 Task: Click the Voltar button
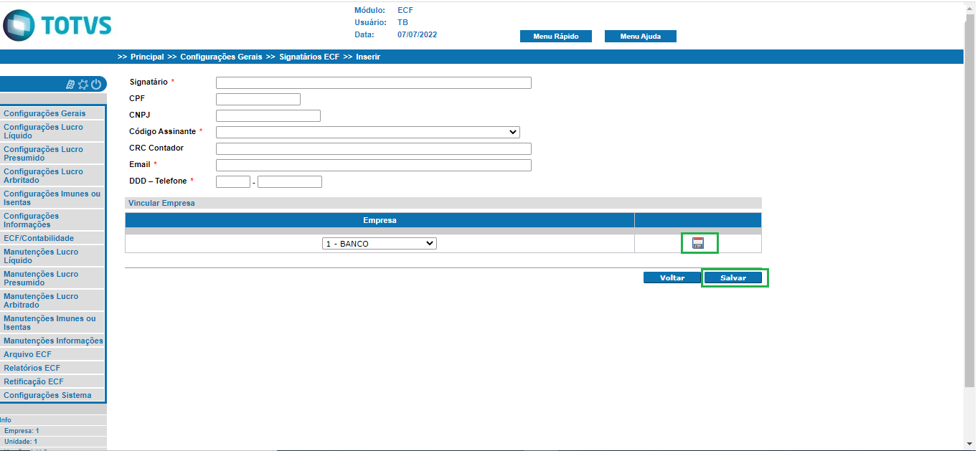click(x=672, y=277)
